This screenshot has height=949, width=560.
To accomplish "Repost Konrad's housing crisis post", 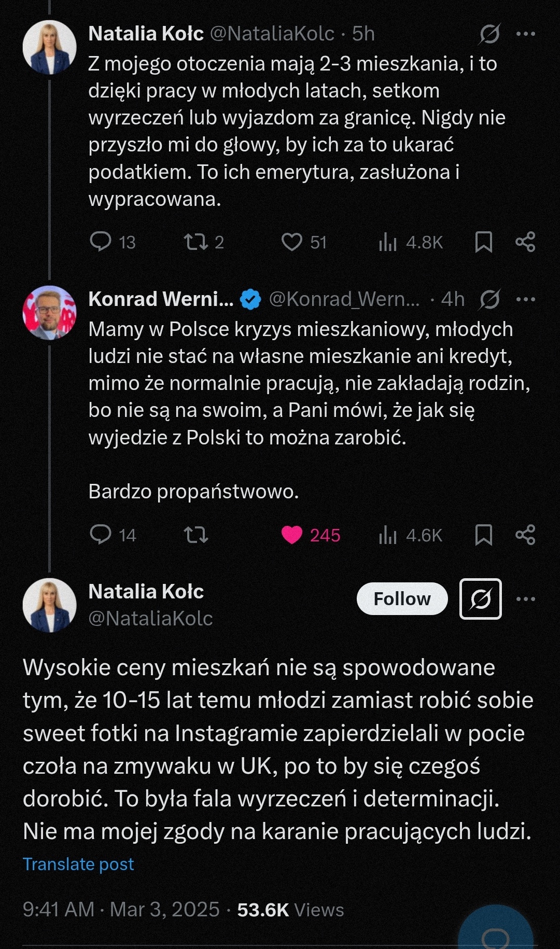I will [196, 534].
